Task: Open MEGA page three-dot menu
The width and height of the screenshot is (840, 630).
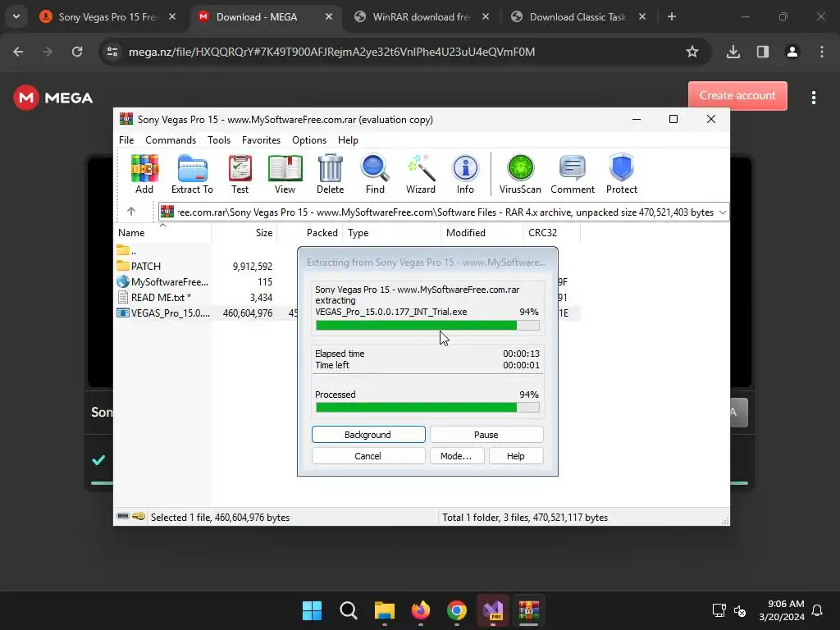Action: 814,98
